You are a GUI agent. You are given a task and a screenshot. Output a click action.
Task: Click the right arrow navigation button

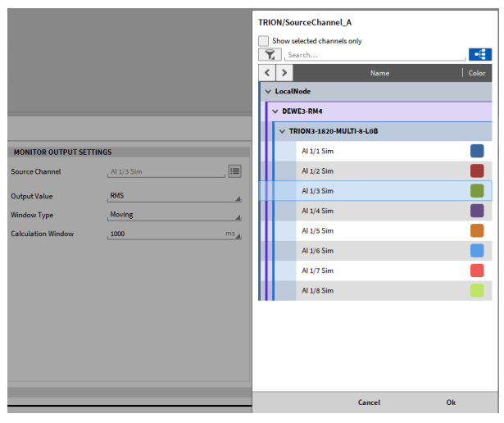[x=284, y=73]
